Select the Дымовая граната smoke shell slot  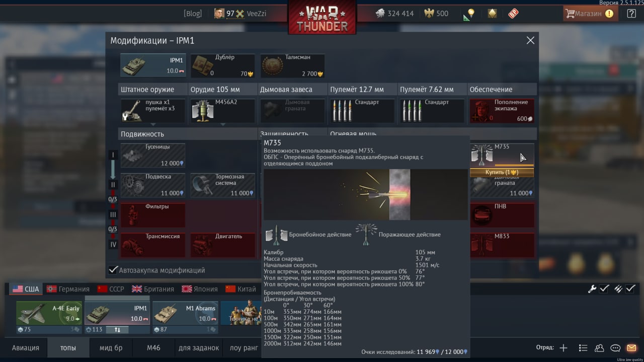point(292,111)
